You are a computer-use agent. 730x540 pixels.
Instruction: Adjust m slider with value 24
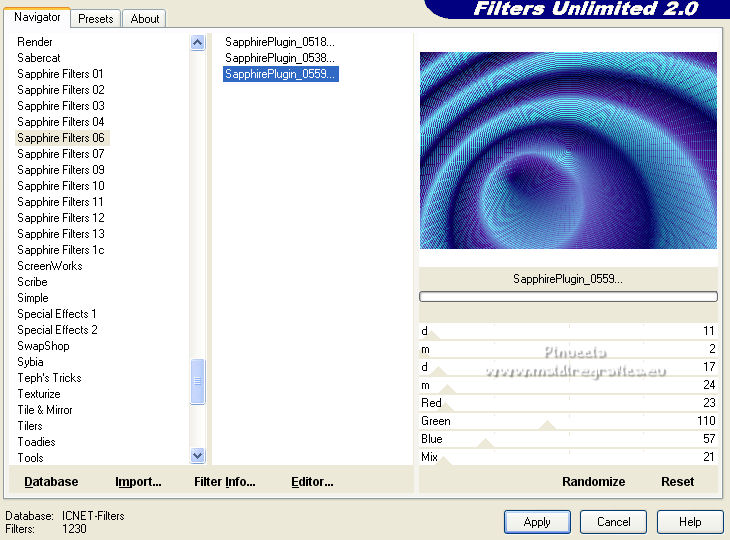[568, 385]
